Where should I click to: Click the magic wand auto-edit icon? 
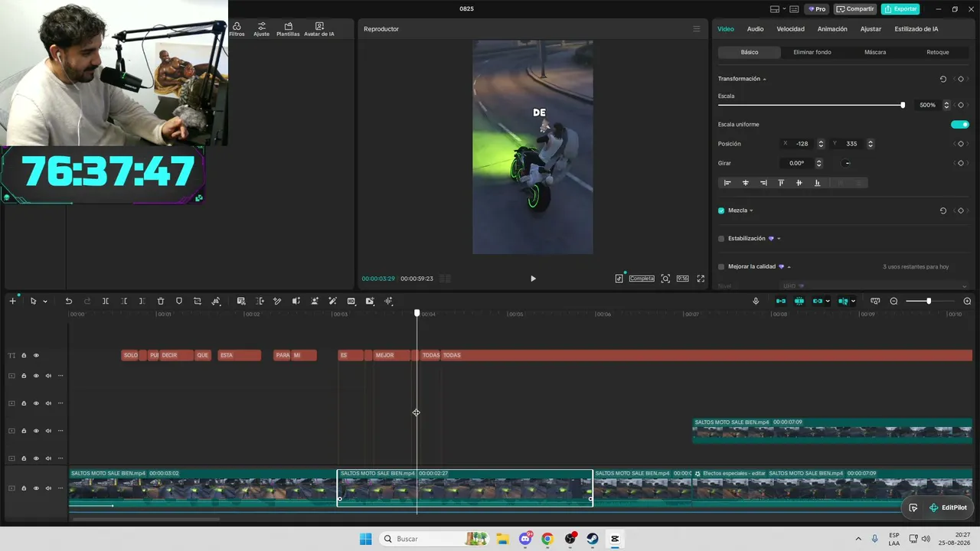(332, 302)
